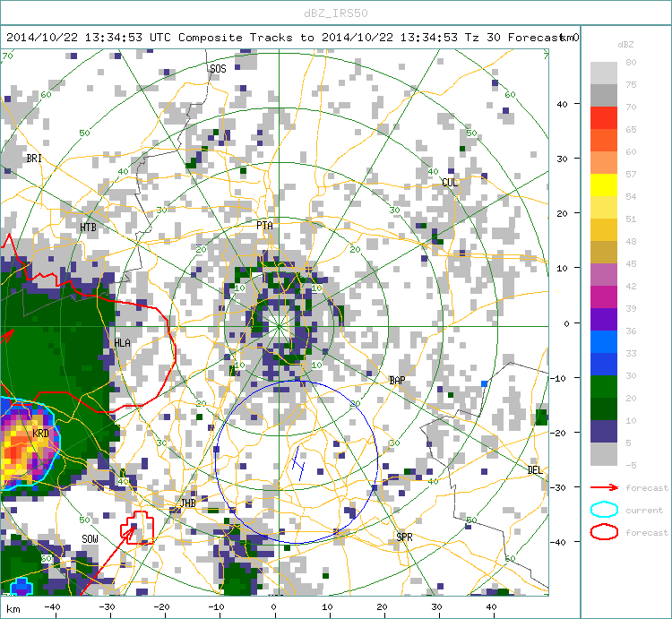672x619 pixels.
Task: Click the radar origin at the map center
Action: pos(279,326)
